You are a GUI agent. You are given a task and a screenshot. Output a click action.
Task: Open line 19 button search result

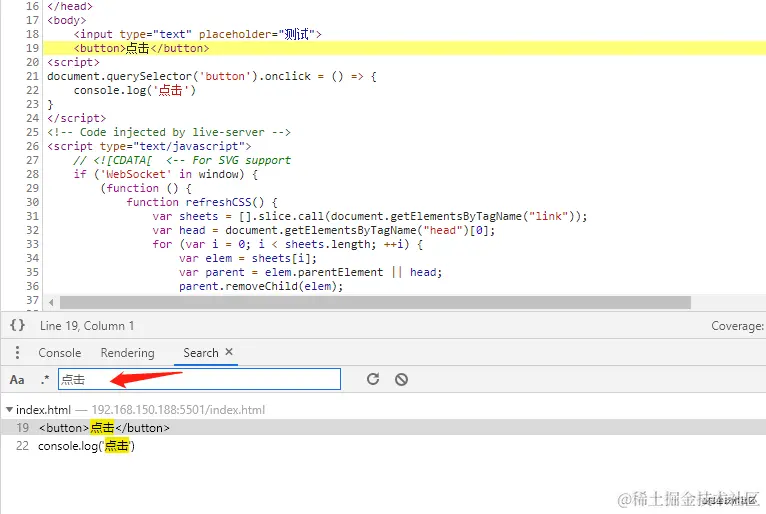(383, 428)
